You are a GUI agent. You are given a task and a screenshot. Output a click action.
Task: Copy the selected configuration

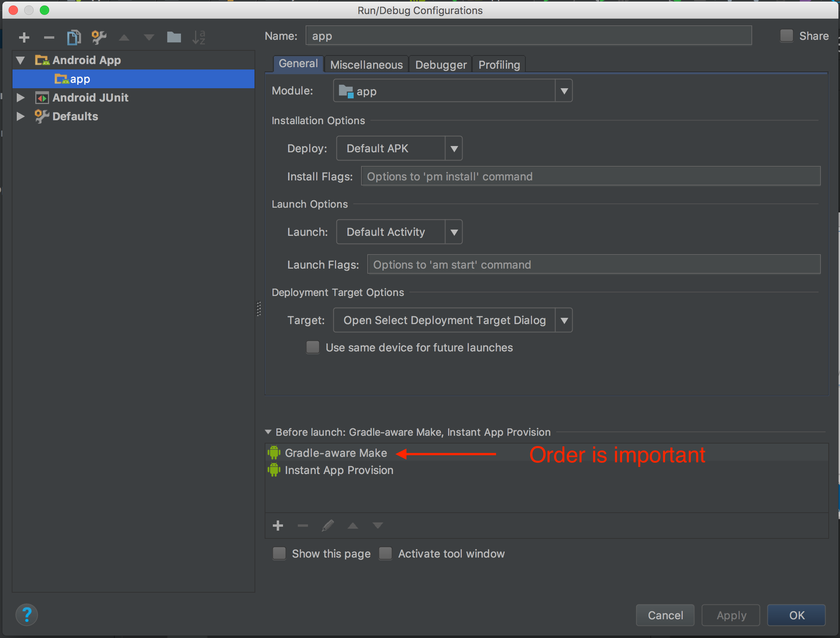click(x=74, y=37)
